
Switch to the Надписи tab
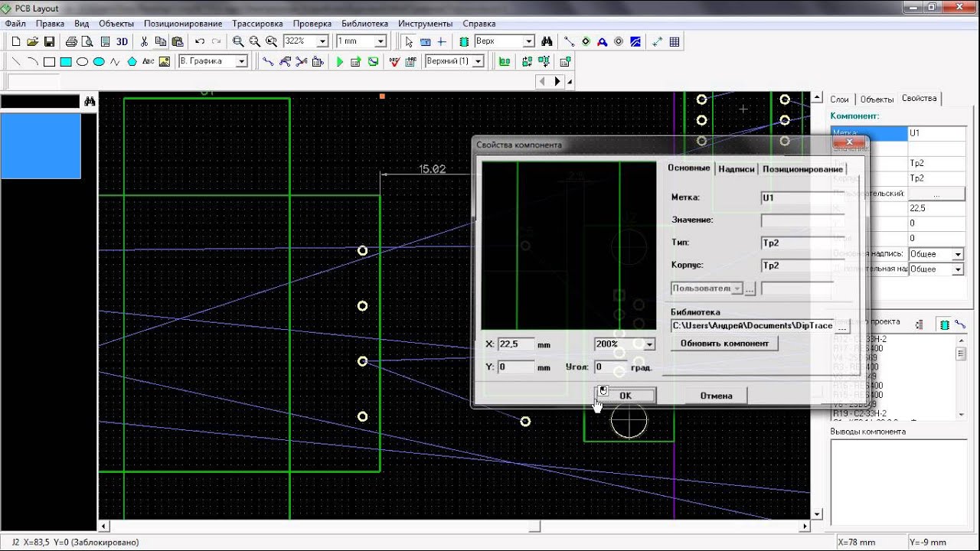737,169
